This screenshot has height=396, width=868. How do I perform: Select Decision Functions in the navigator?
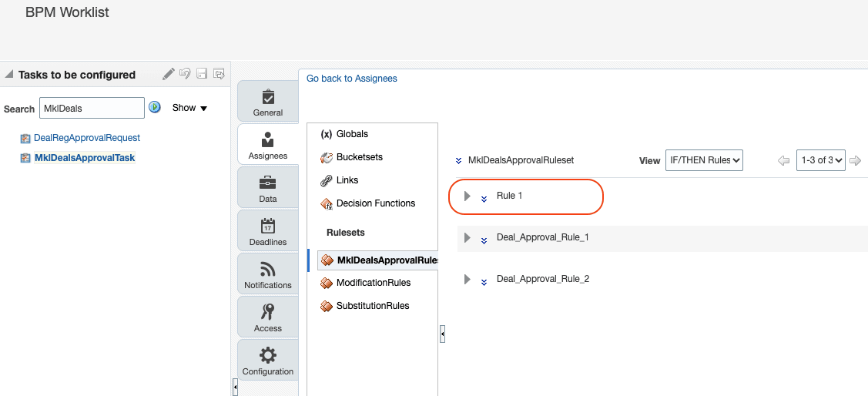pos(376,203)
